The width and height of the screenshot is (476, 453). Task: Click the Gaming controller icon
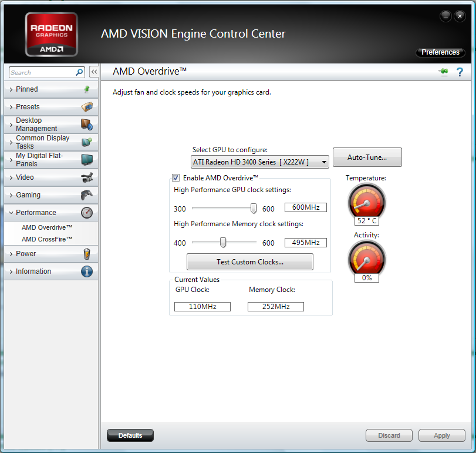(x=87, y=195)
